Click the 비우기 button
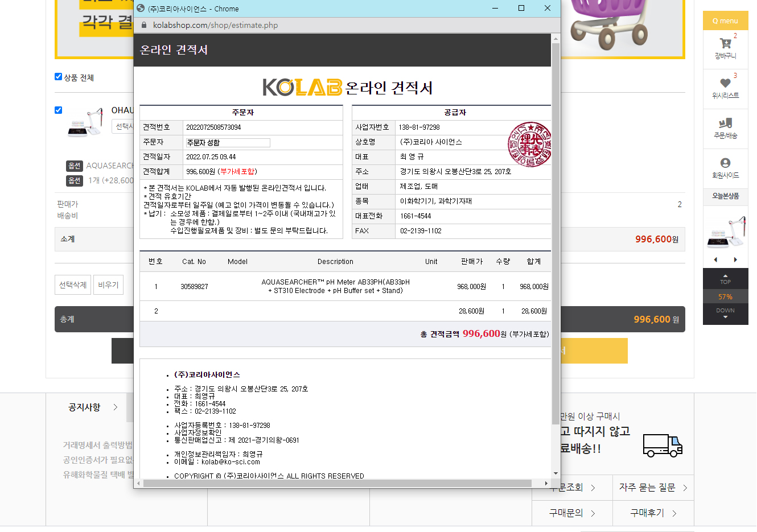This screenshot has width=757, height=532. tap(108, 284)
